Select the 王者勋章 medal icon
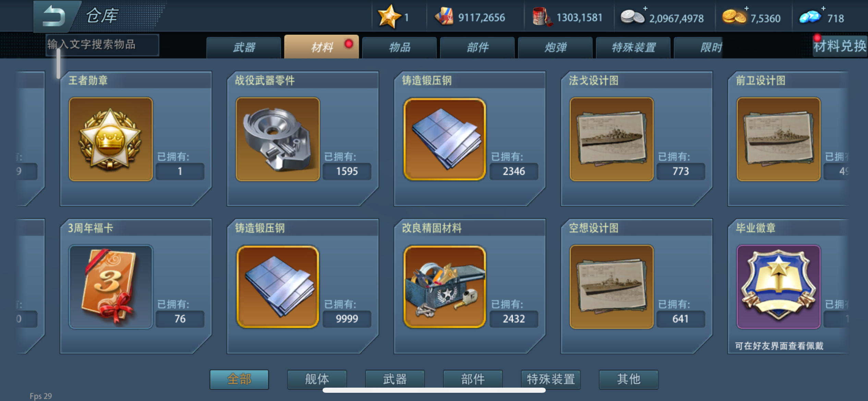This screenshot has height=401, width=868. 111,139
